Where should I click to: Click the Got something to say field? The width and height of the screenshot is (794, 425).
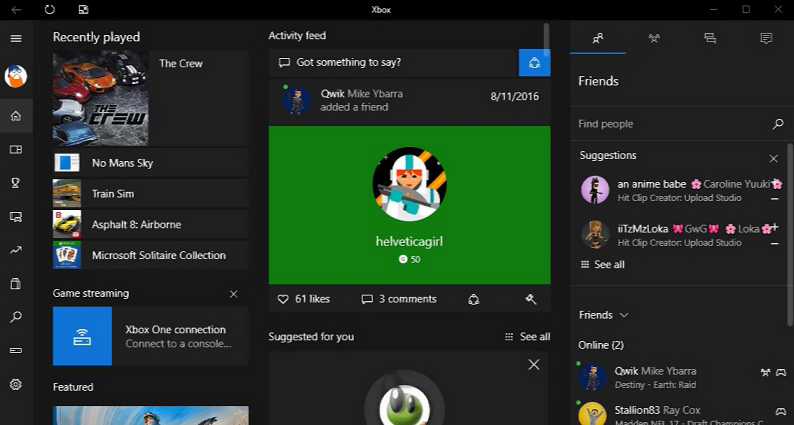393,63
